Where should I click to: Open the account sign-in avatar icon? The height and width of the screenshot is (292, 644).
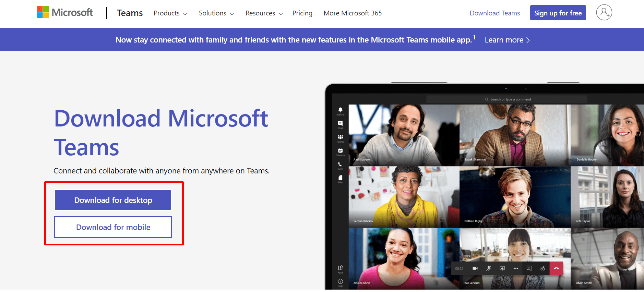(604, 13)
